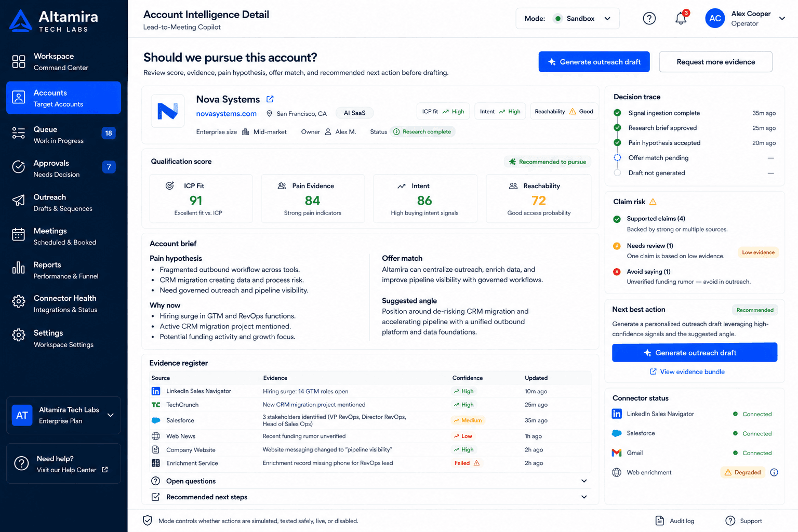Click the Reachability people icon in score card
This screenshot has height=532, width=798.
[x=513, y=186]
